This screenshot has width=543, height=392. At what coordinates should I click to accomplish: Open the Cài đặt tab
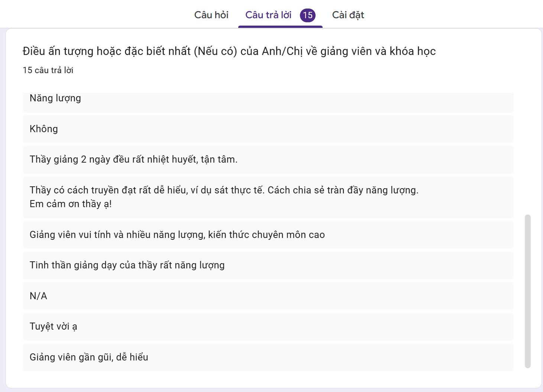(x=348, y=15)
